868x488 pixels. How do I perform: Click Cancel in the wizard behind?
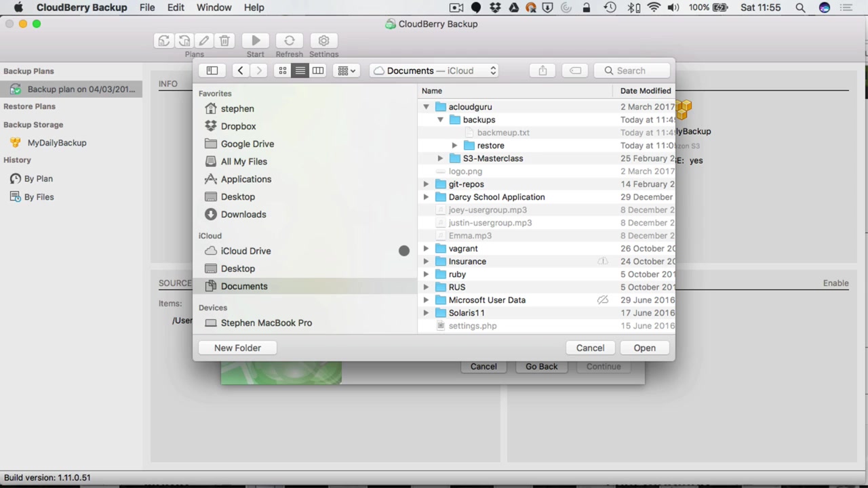tap(484, 367)
